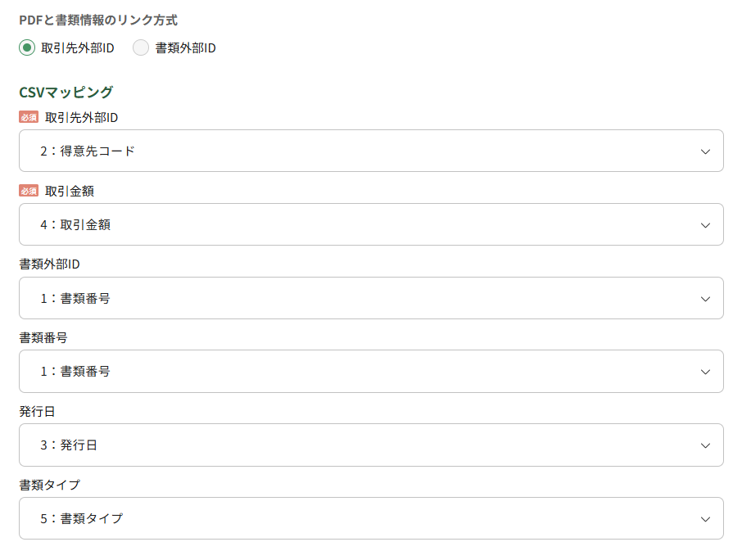Click the chevron arrow on 3：発行日 dropdown

click(x=705, y=445)
